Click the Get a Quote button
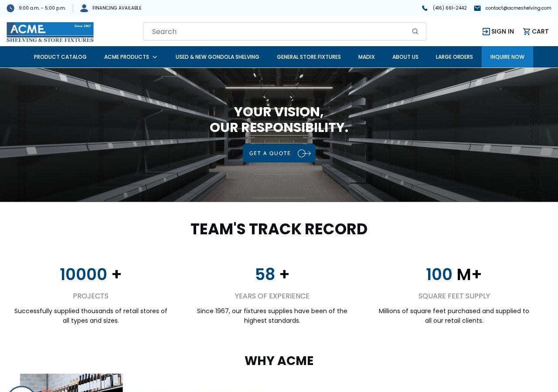 [279, 153]
